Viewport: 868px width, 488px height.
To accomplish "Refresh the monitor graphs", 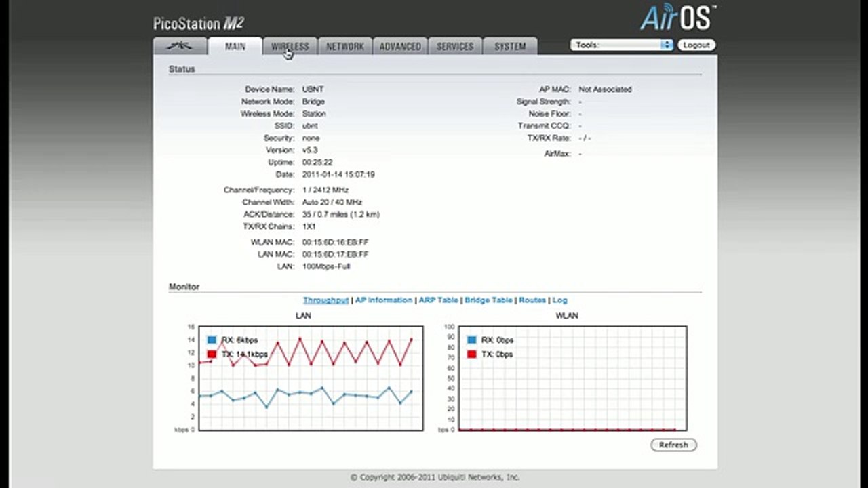I will pyautogui.click(x=673, y=445).
